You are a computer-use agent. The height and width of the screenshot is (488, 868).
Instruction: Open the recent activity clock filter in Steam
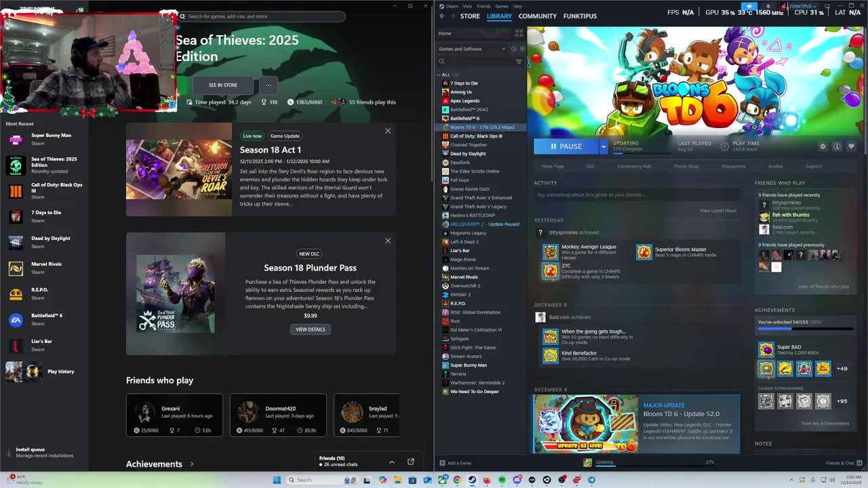pyautogui.click(x=513, y=49)
